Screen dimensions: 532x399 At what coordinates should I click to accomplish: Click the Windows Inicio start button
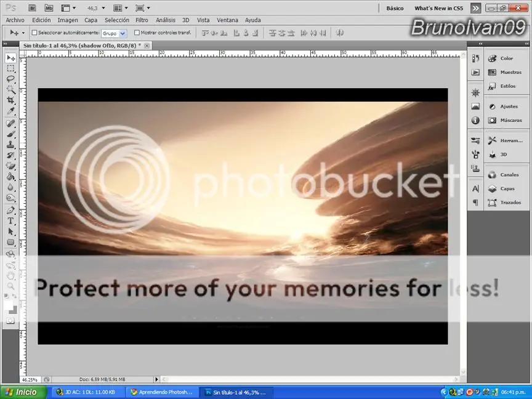23,392
